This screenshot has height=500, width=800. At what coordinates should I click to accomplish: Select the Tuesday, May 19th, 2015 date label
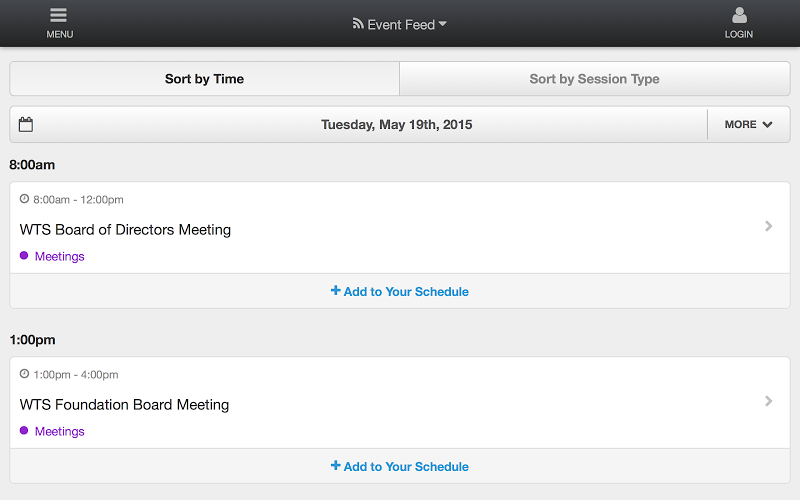[x=396, y=125]
